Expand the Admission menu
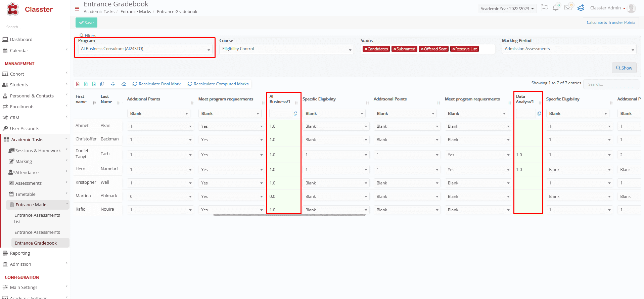The height and width of the screenshot is (299, 644). 35,264
